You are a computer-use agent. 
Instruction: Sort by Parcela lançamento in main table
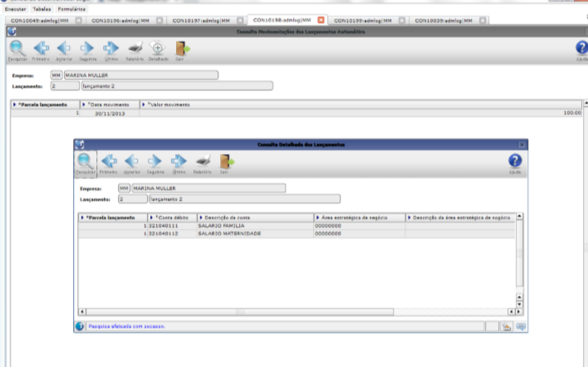[45, 105]
